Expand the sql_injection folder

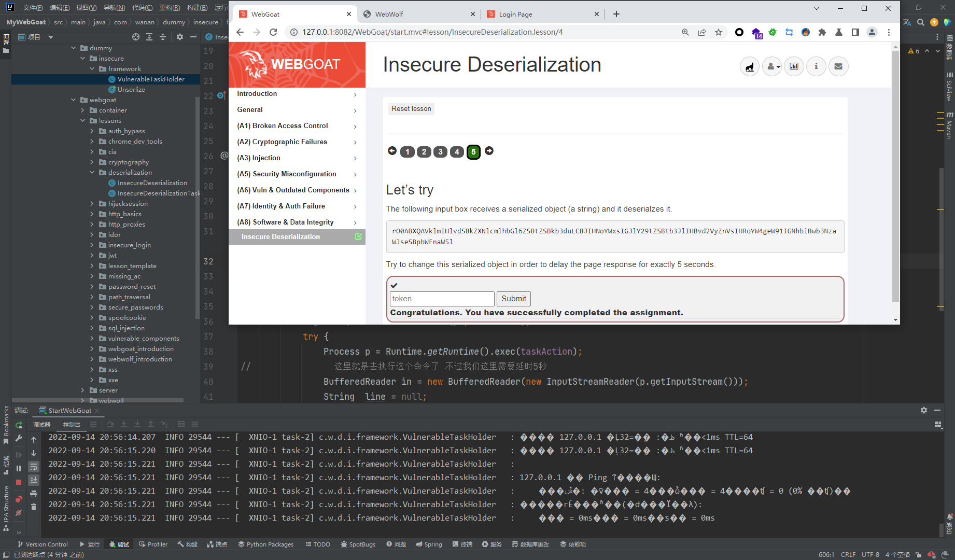click(92, 328)
